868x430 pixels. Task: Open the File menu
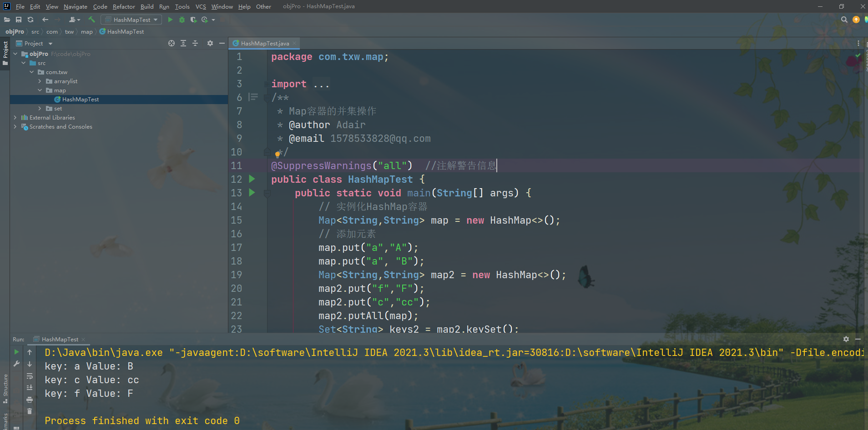click(20, 6)
